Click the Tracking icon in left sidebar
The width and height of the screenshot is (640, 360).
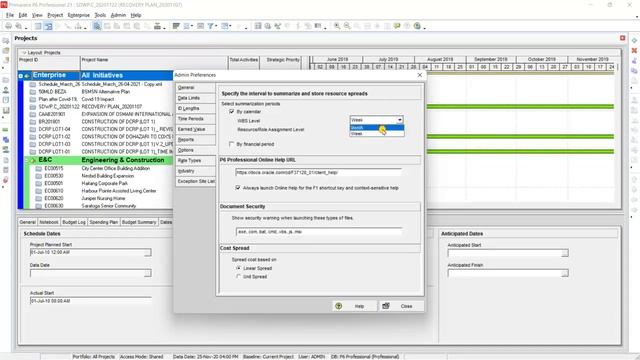click(x=6, y=110)
